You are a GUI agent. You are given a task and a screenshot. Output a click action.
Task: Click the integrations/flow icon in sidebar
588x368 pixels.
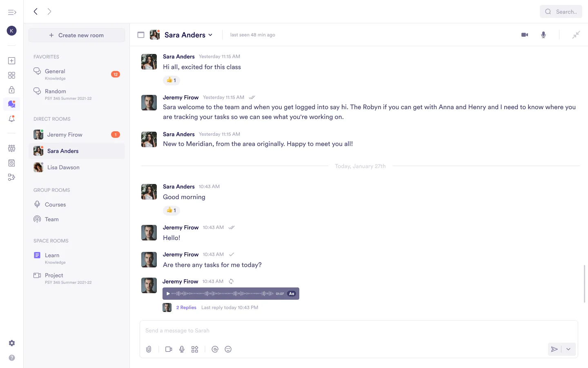11,177
